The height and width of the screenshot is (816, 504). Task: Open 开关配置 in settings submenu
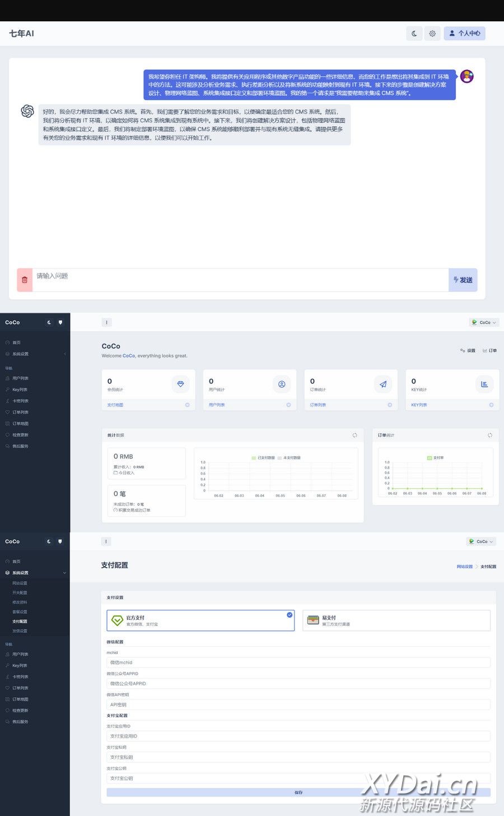[20, 592]
